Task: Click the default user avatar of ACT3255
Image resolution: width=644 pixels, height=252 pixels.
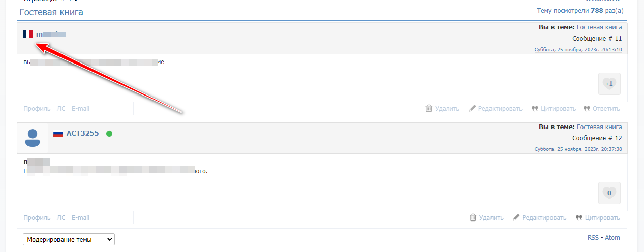Action: click(x=33, y=137)
